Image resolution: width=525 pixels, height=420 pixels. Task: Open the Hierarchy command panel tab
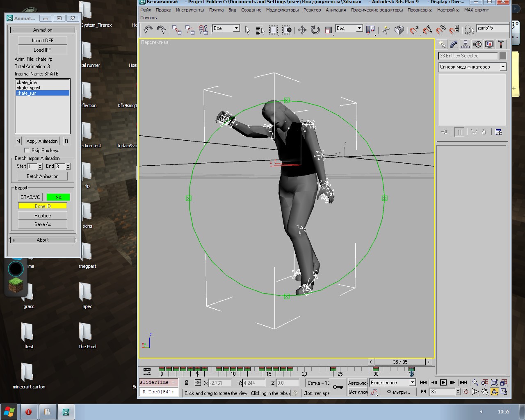click(x=466, y=44)
